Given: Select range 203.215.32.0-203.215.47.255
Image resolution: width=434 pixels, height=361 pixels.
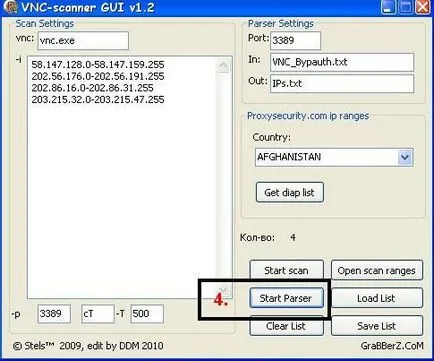Looking at the screenshot, I should (x=98, y=100).
